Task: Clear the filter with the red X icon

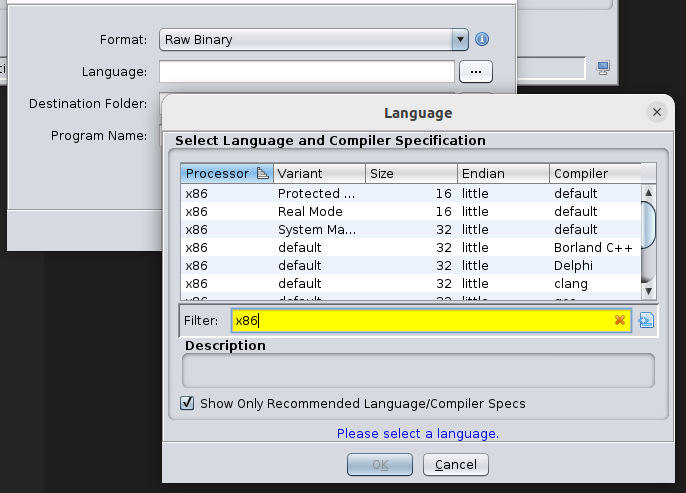Action: 619,320
